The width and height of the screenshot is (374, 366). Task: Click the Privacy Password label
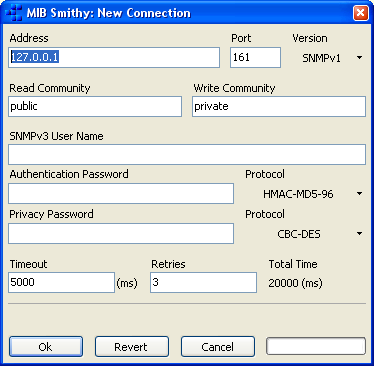(51, 214)
